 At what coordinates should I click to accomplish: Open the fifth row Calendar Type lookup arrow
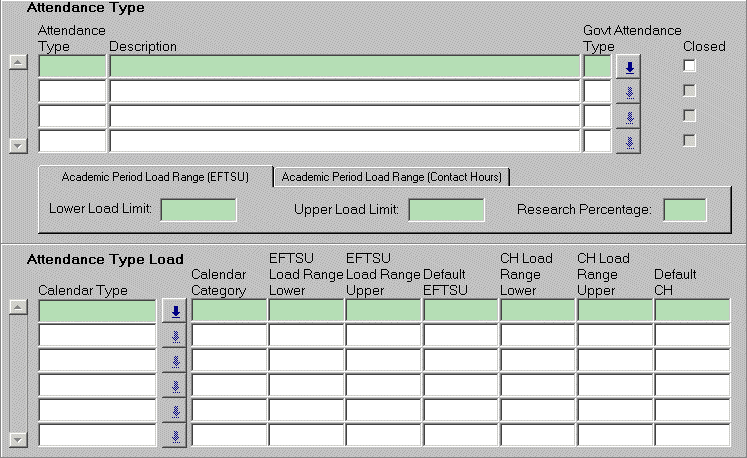click(174, 411)
